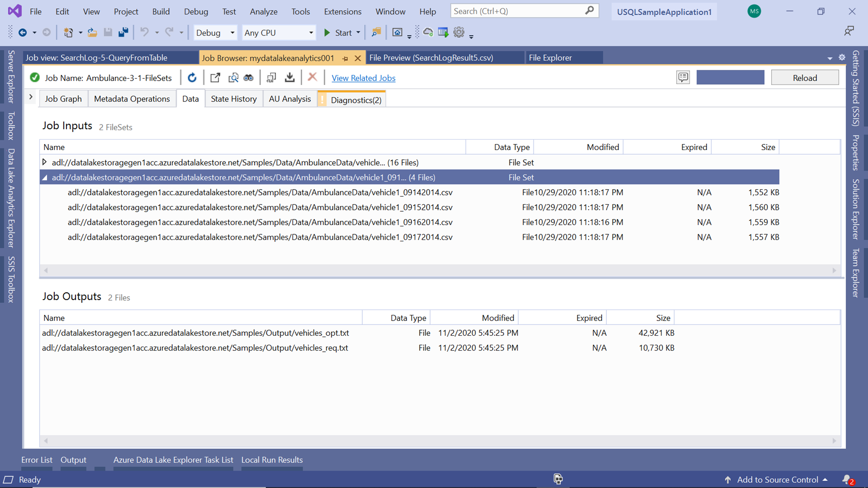Expand the left side panel chevron

point(31,97)
